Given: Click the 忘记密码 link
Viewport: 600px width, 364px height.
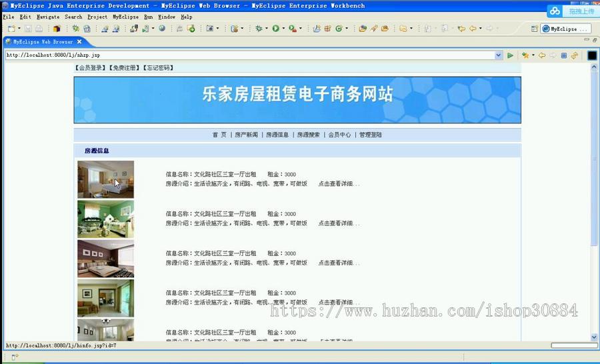Looking at the screenshot, I should (159, 68).
